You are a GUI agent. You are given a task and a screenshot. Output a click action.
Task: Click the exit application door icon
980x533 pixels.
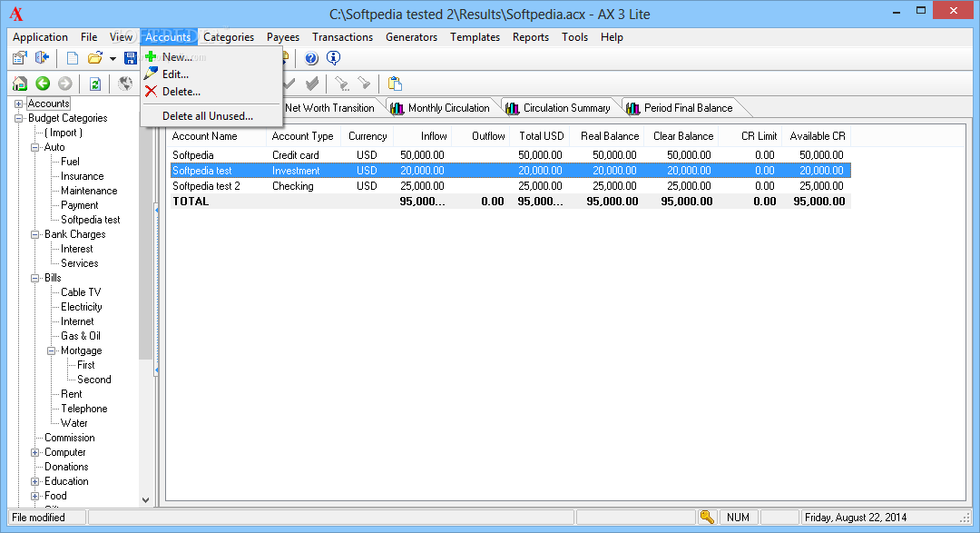42,58
